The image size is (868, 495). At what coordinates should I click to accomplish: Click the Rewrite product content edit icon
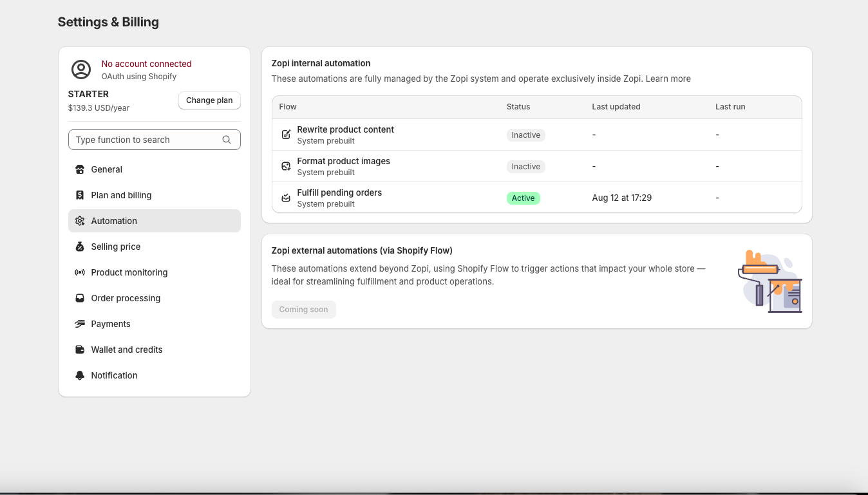coord(287,135)
